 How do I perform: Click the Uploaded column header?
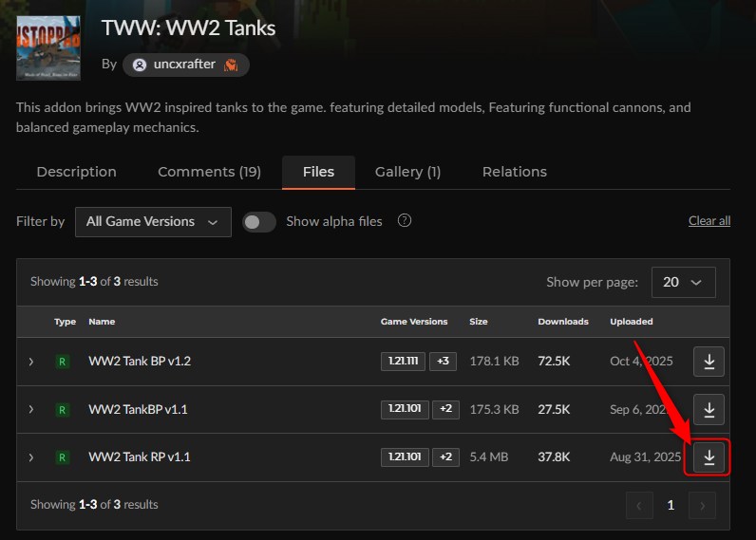click(632, 322)
